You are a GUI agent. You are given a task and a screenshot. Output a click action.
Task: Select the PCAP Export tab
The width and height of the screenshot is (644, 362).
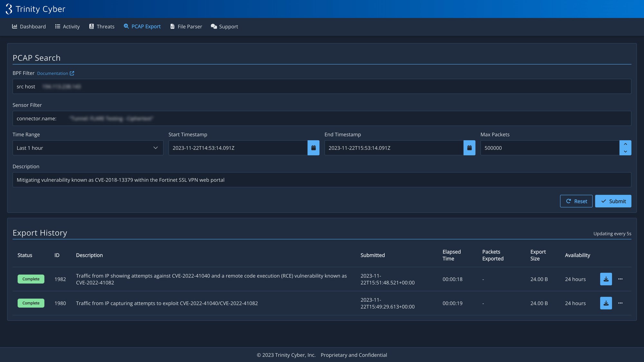point(142,26)
